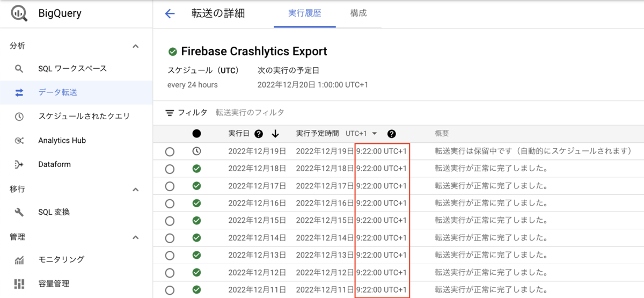Switch to the 構成 tab

358,13
